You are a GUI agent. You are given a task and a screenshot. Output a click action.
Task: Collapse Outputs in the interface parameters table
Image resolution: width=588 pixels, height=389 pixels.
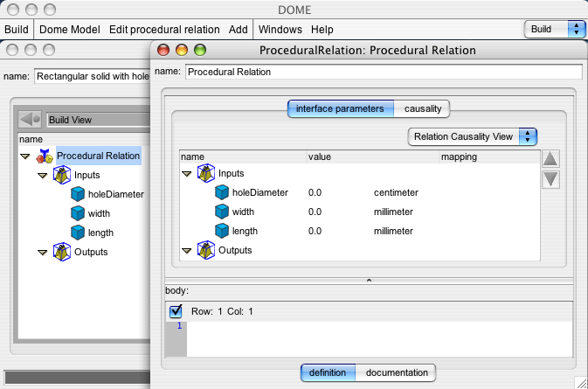tap(186, 251)
